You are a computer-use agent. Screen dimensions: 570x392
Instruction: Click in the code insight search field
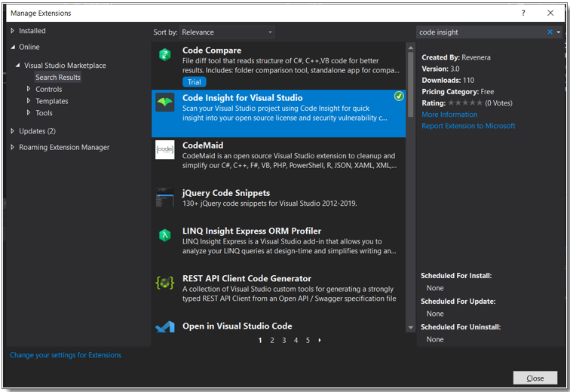479,32
